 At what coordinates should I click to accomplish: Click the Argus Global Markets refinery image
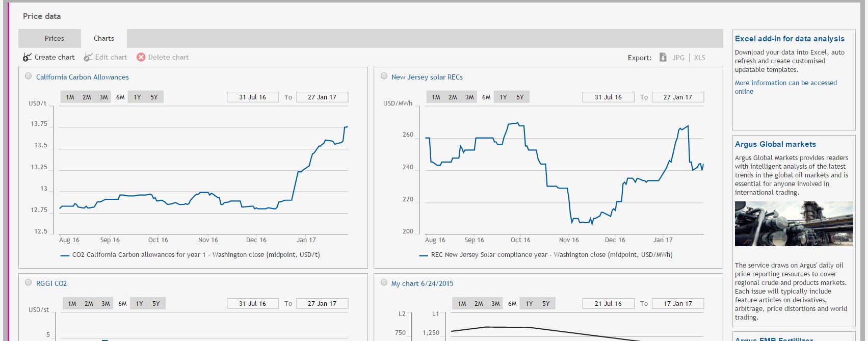(794, 224)
